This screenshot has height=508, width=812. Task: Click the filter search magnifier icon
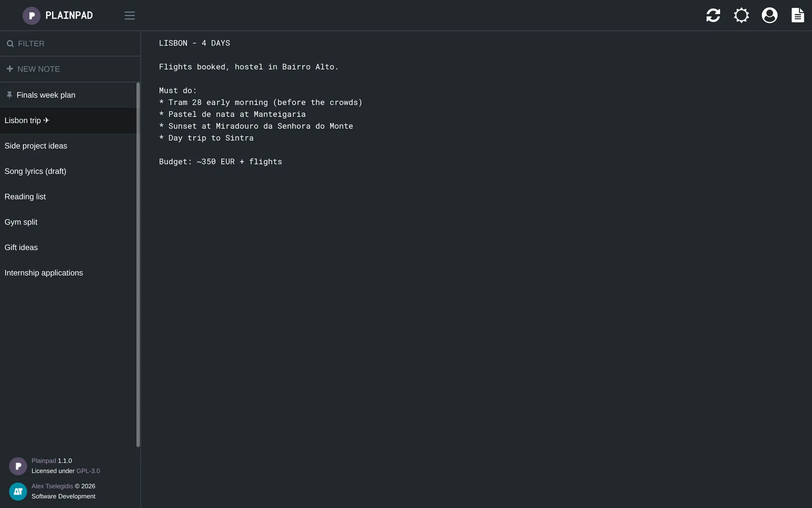point(10,44)
